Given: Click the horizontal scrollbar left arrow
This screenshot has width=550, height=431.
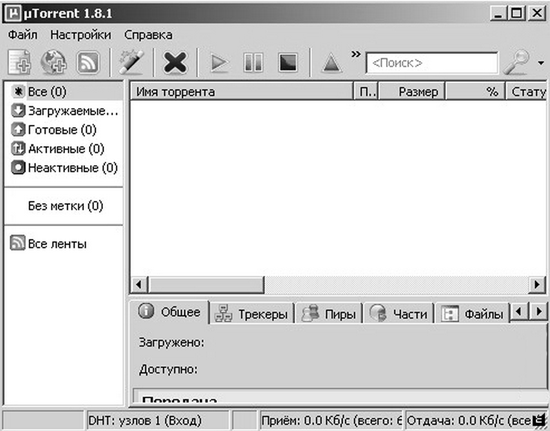Looking at the screenshot, I should pyautogui.click(x=139, y=284).
